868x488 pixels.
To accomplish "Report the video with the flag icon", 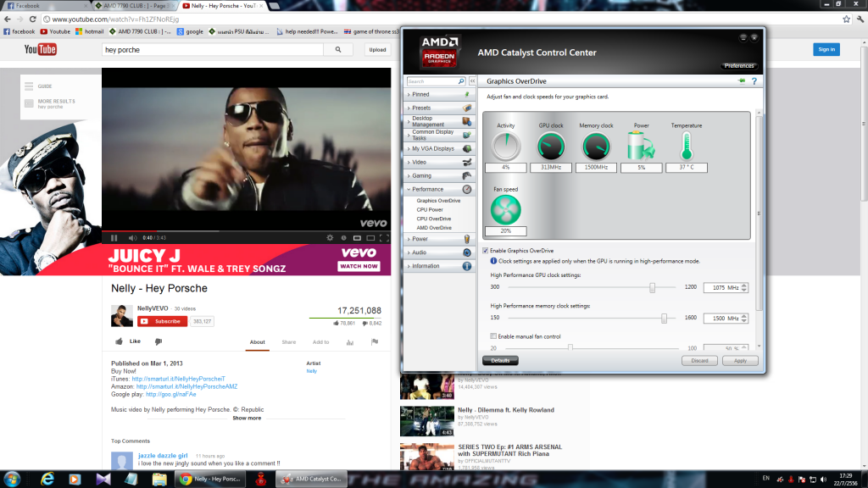I will (x=375, y=342).
